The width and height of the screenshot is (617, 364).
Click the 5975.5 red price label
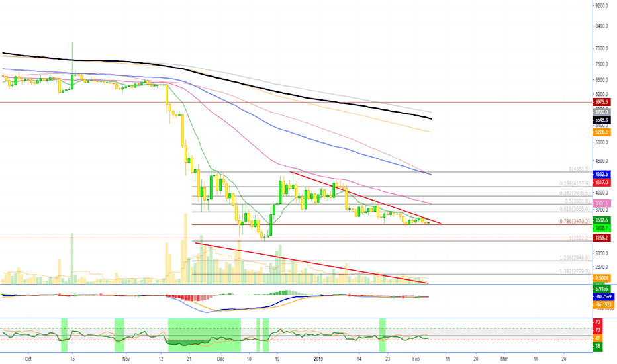click(602, 102)
